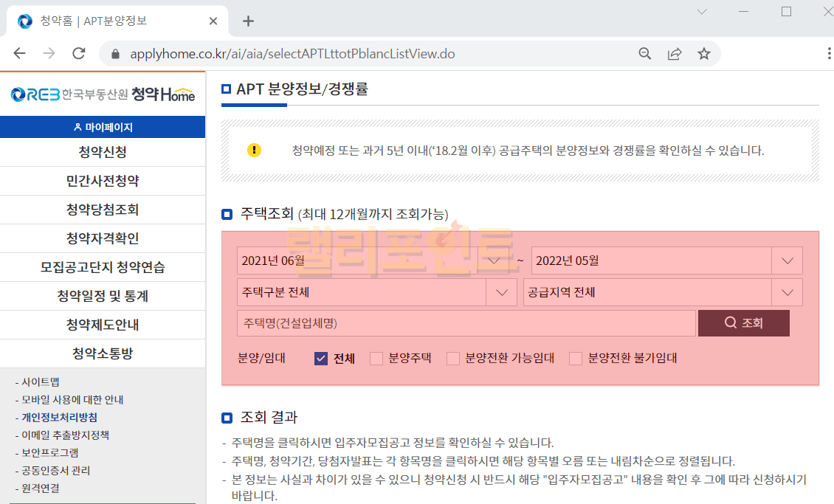834x504 pixels.
Task: Reload the page with refresh icon
Action: pyautogui.click(x=79, y=54)
